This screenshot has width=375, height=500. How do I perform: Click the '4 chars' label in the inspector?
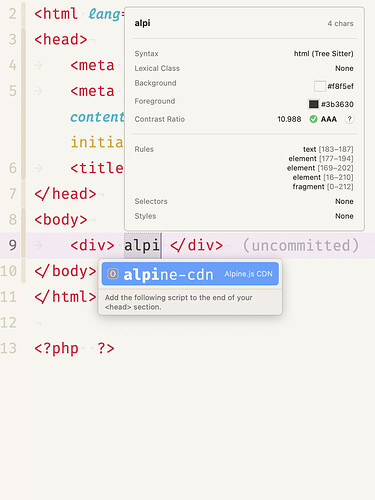point(340,24)
